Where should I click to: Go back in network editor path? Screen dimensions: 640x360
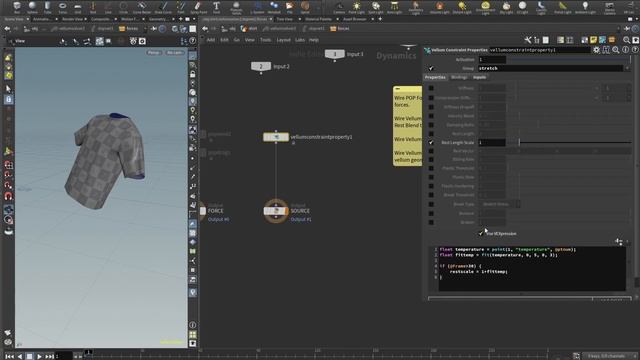205,29
